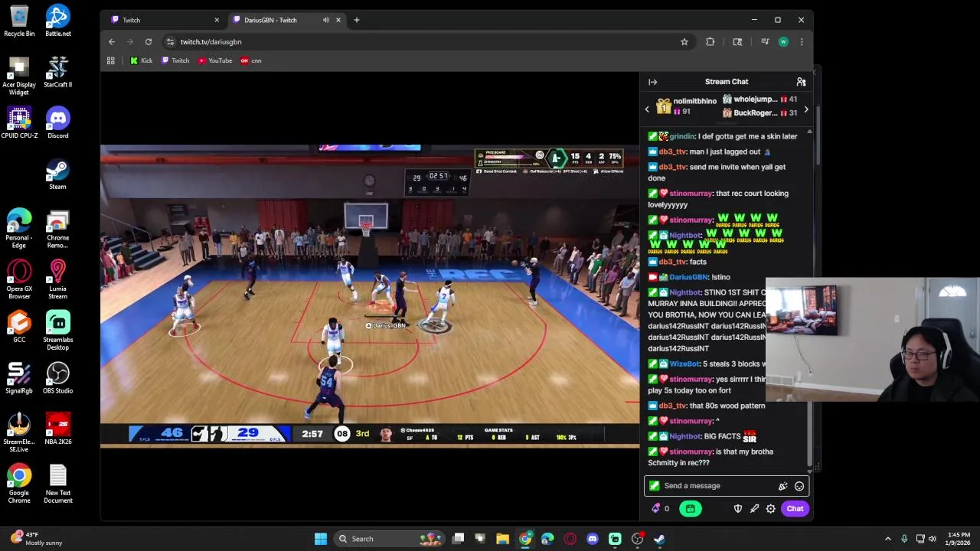
Task: Reload the Twitch page
Action: 149,42
